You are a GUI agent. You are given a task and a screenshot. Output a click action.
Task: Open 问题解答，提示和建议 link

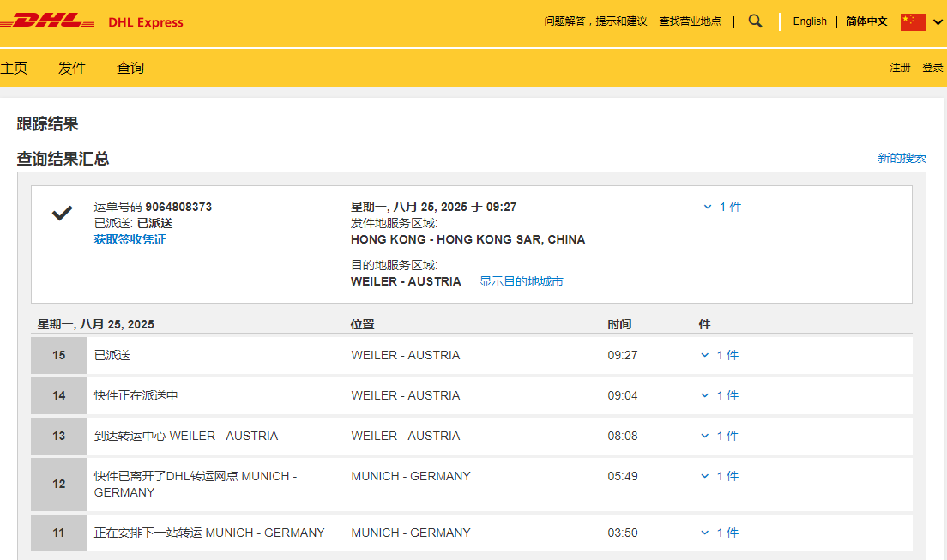[595, 21]
